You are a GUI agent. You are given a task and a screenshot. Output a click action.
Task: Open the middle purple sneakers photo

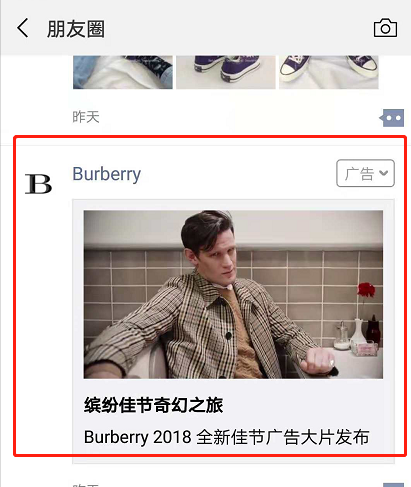pos(226,72)
